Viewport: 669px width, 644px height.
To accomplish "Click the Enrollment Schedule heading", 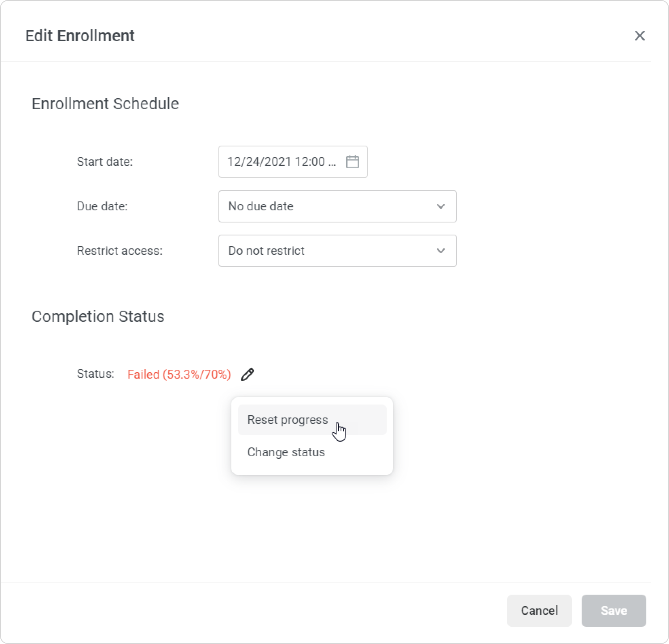I will (x=105, y=104).
